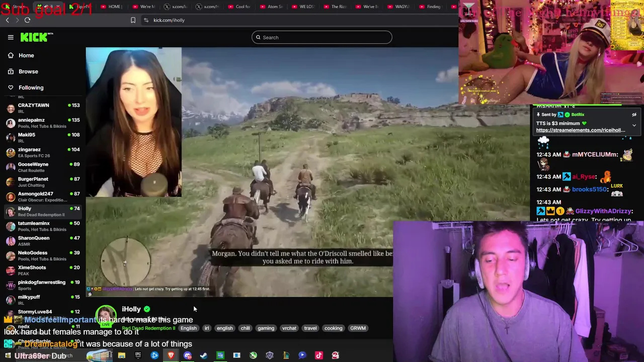This screenshot has height=362, width=644.
Task: Bookmark this page icon
Action: click(x=133, y=20)
